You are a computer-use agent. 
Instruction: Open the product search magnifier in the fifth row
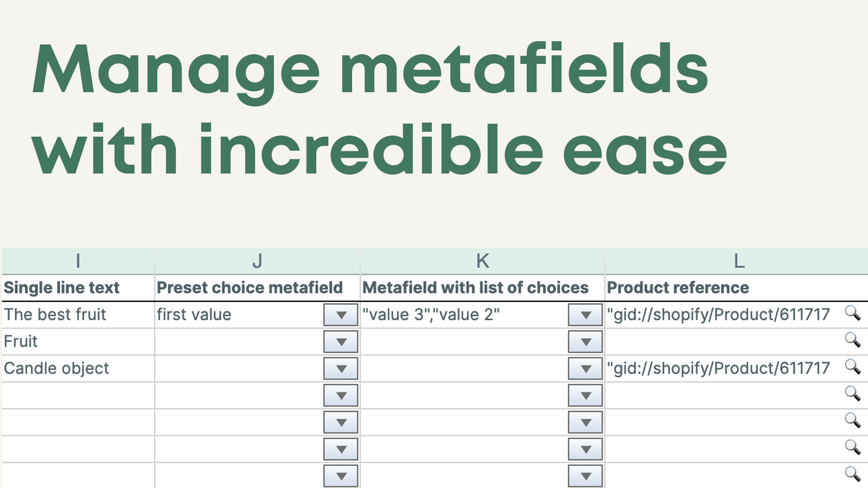pyautogui.click(x=852, y=422)
